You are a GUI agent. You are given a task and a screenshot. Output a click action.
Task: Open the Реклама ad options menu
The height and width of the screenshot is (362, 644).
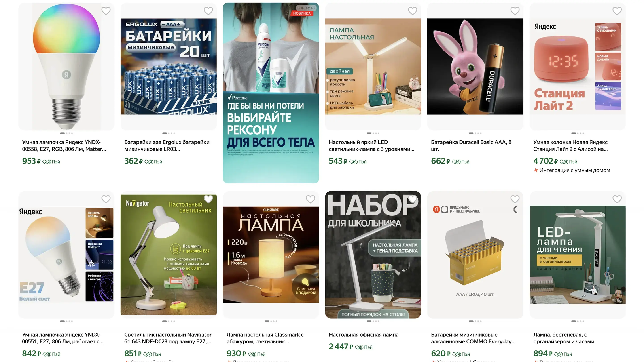(306, 8)
